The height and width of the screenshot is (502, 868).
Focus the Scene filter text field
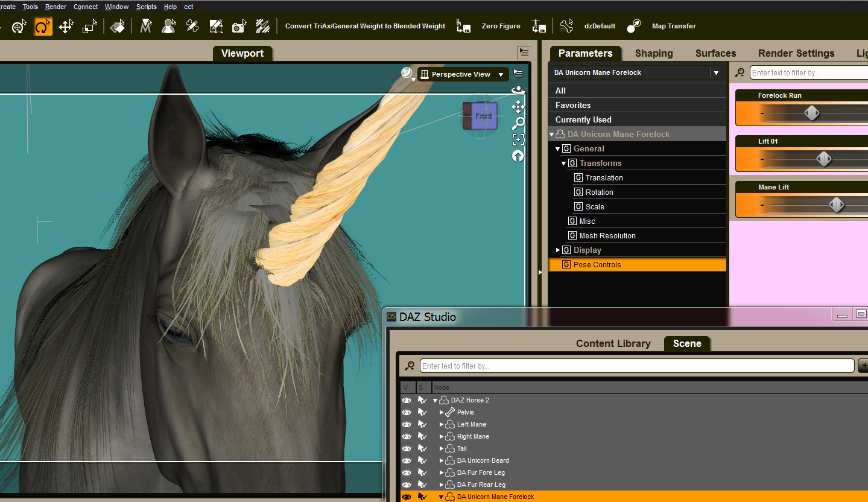[637, 366]
